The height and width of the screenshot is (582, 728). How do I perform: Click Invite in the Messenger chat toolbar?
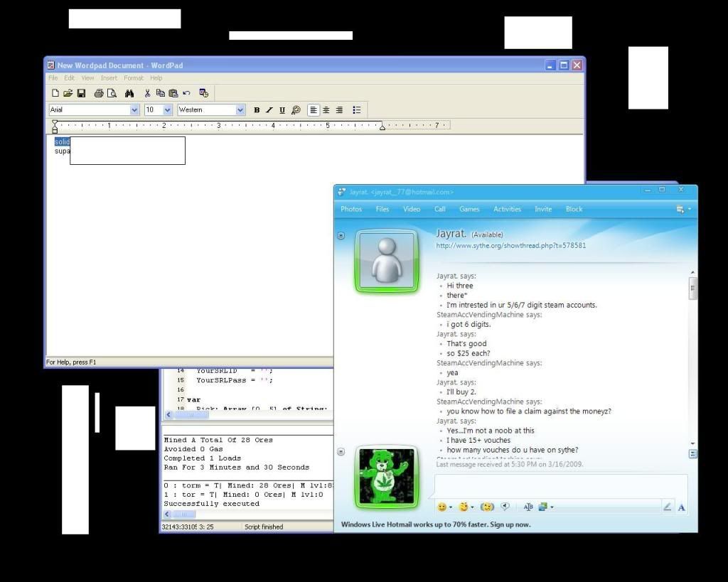click(542, 210)
